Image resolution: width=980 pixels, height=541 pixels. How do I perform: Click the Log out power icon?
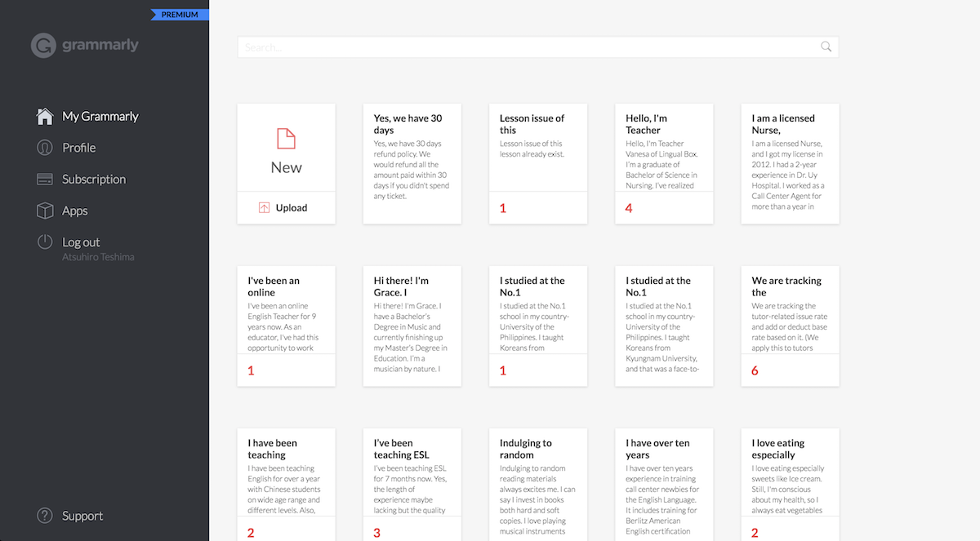tap(45, 242)
